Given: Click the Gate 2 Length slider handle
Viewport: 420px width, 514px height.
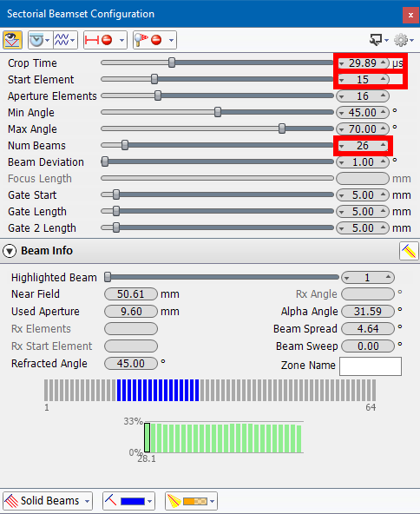Looking at the screenshot, I should click(x=116, y=227).
